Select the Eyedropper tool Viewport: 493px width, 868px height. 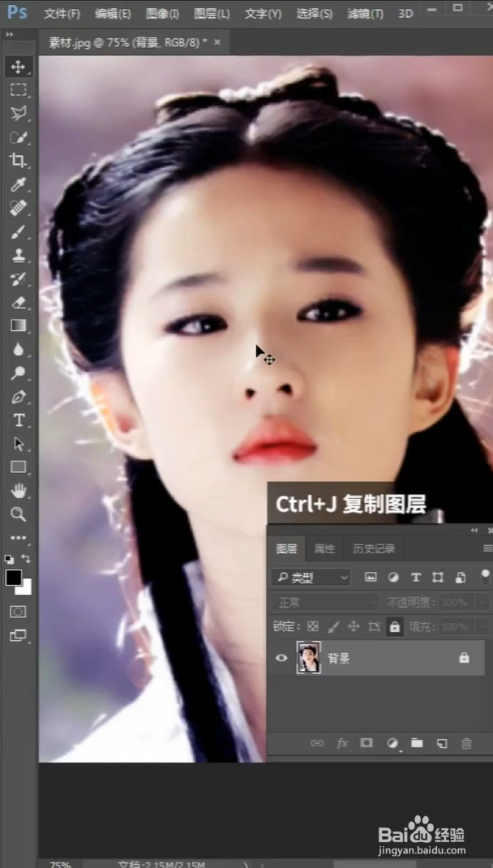[19, 184]
